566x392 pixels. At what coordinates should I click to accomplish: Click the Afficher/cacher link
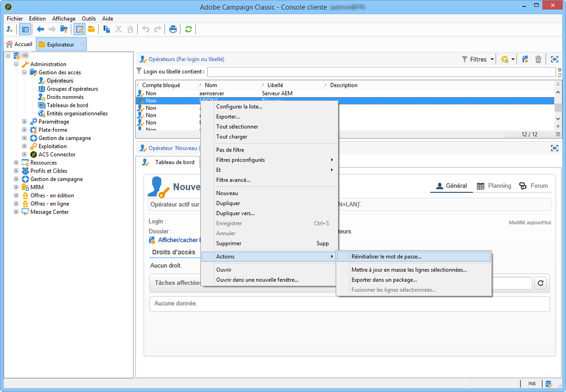coord(177,240)
